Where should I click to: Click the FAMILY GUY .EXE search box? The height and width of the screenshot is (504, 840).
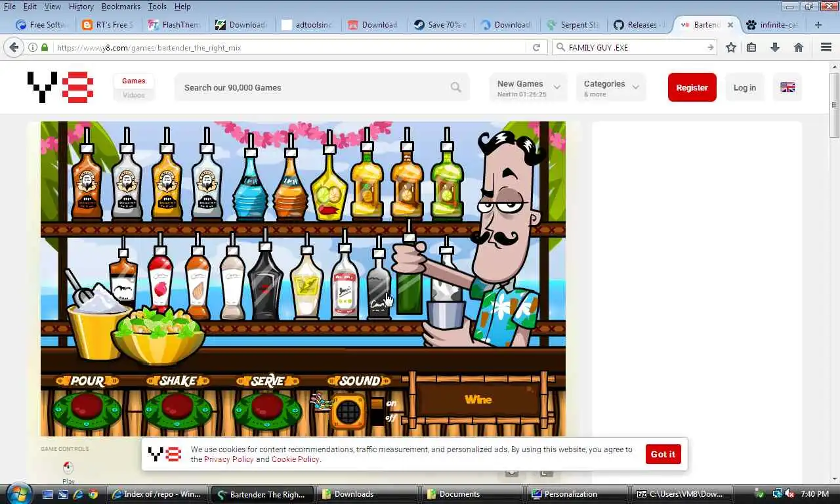tap(634, 47)
